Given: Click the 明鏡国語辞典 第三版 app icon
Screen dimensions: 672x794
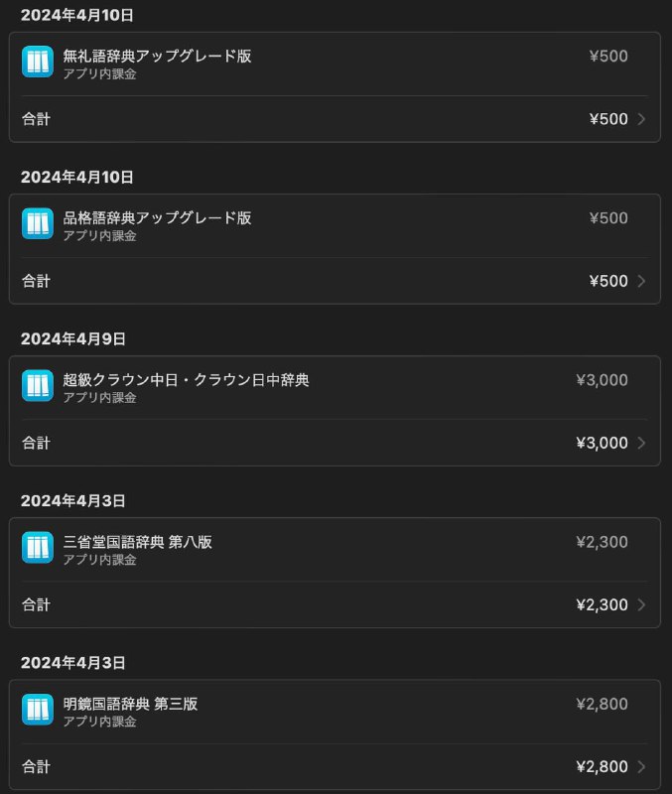Looking at the screenshot, I should (x=38, y=709).
